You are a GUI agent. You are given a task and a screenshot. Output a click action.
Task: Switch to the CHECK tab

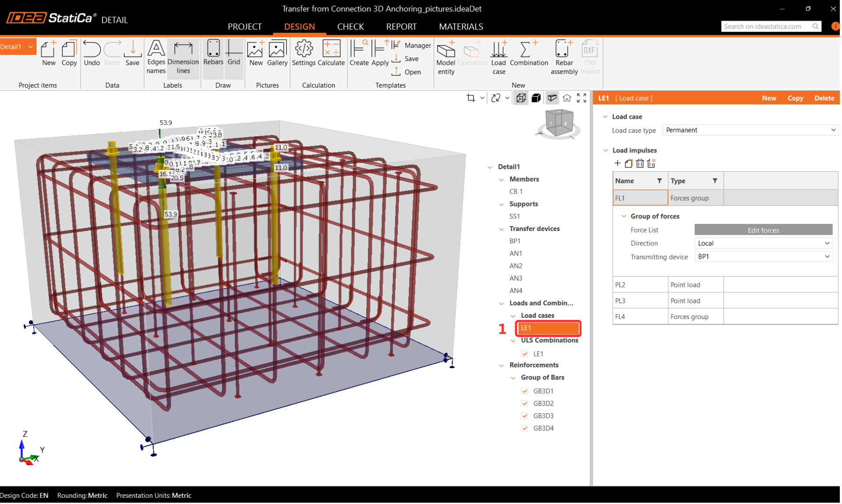[350, 26]
